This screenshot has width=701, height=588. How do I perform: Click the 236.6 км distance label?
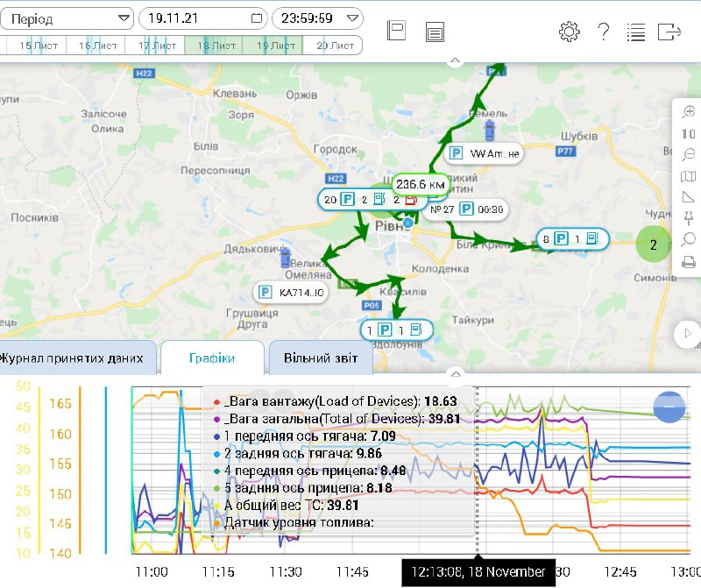pos(421,185)
